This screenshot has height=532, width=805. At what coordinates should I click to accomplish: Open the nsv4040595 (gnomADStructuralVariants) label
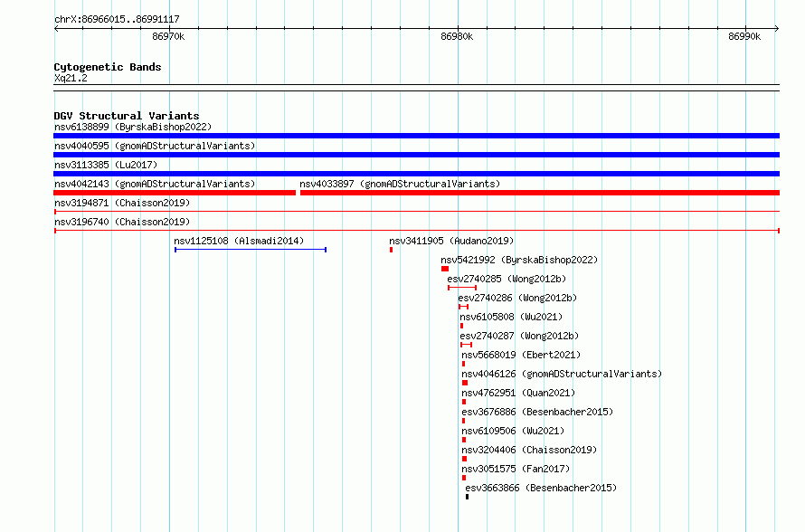[155, 146]
